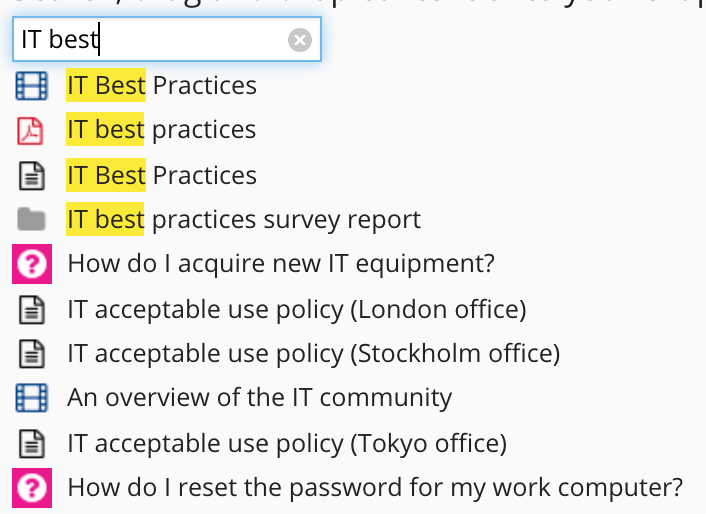Open 'IT acceptable use policy (London office)'

[296, 309]
